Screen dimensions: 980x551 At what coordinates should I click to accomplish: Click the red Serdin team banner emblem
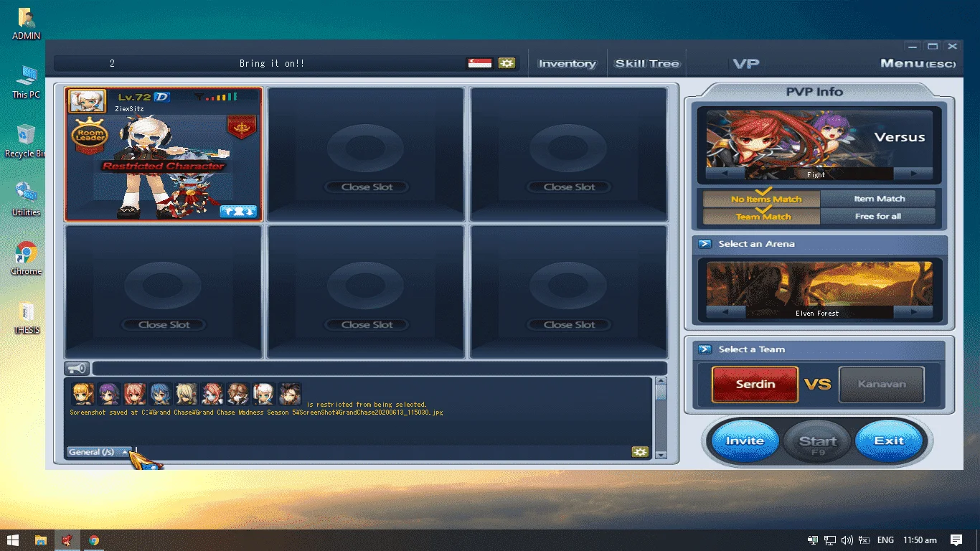pos(242,128)
